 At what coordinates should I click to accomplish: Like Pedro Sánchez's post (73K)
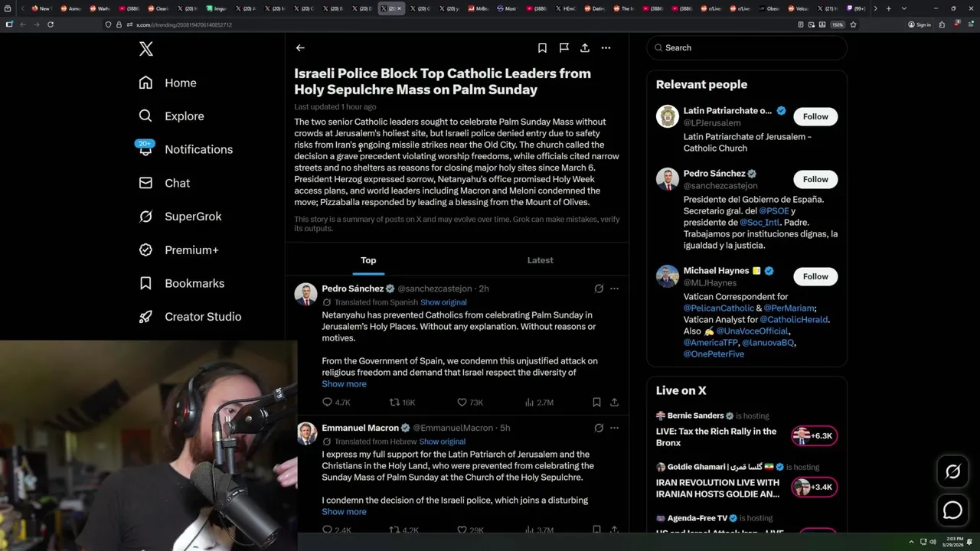470,402
